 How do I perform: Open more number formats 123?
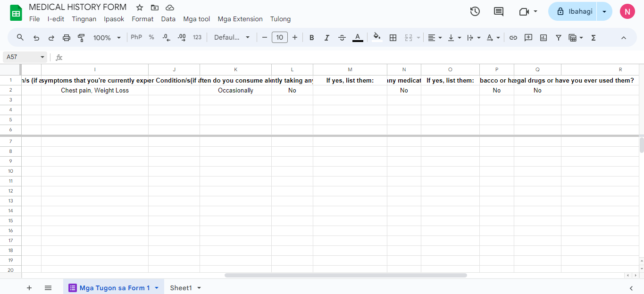[x=197, y=37]
